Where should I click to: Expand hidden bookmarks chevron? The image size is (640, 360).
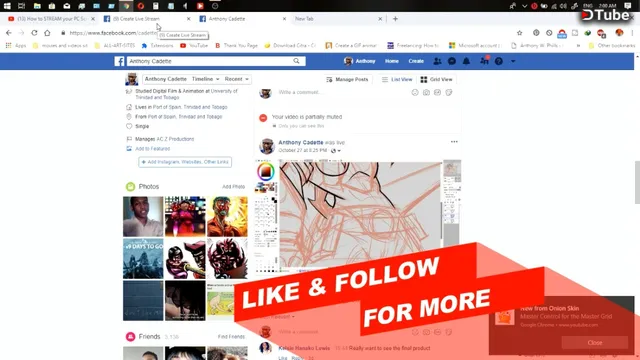click(578, 46)
